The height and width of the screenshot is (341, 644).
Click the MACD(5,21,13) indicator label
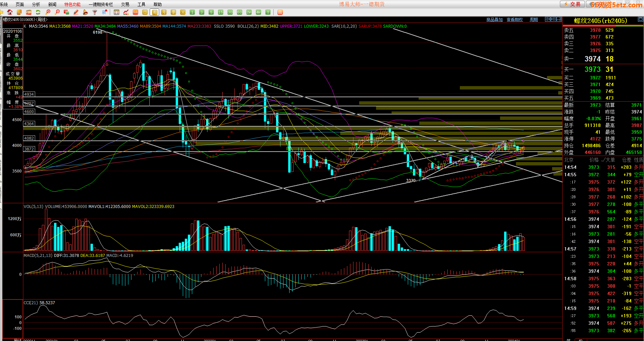pos(38,256)
